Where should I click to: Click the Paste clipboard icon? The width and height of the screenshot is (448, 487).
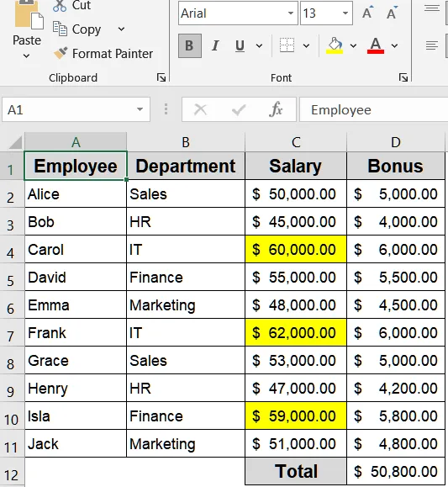[x=29, y=14]
